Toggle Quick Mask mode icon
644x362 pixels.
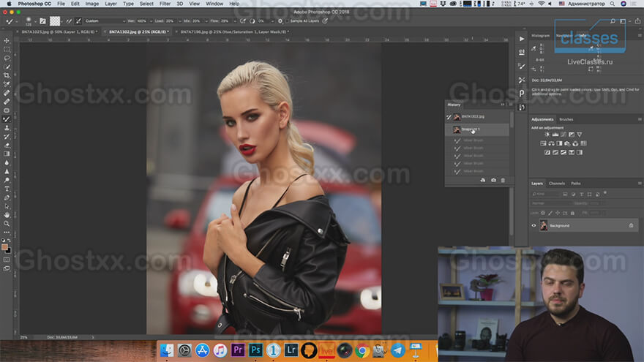[x=7, y=260]
